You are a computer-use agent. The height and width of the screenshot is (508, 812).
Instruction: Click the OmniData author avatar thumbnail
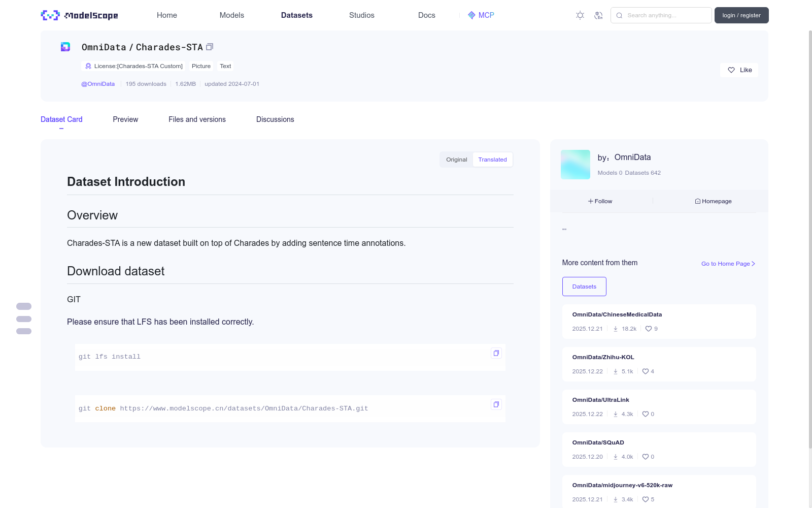click(576, 165)
